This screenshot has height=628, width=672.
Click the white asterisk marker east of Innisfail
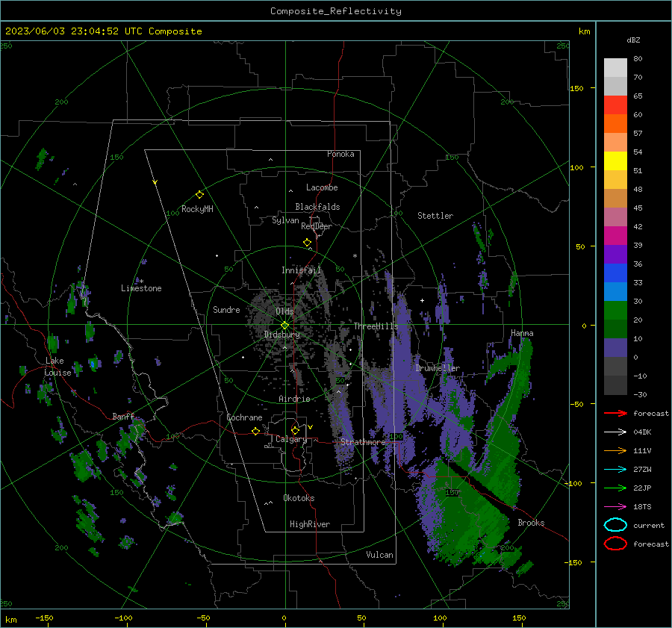[355, 256]
